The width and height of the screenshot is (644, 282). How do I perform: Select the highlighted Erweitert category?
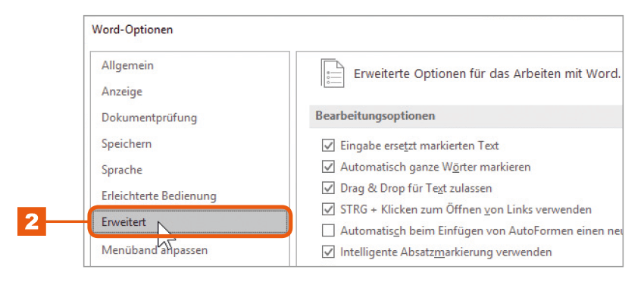(x=189, y=222)
